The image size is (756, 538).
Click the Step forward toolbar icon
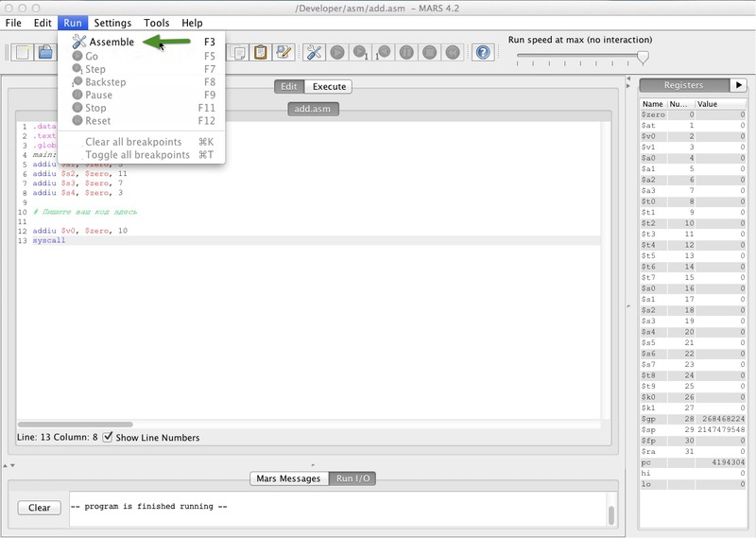coord(360,52)
